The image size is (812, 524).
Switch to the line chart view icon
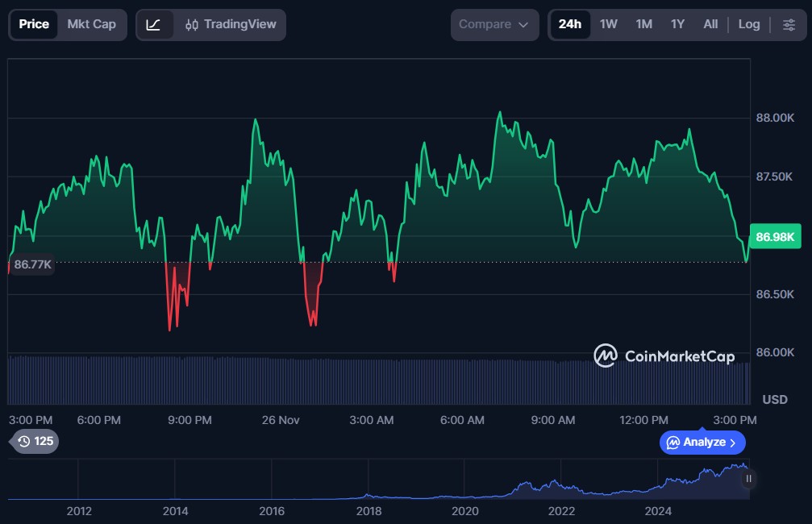[153, 24]
